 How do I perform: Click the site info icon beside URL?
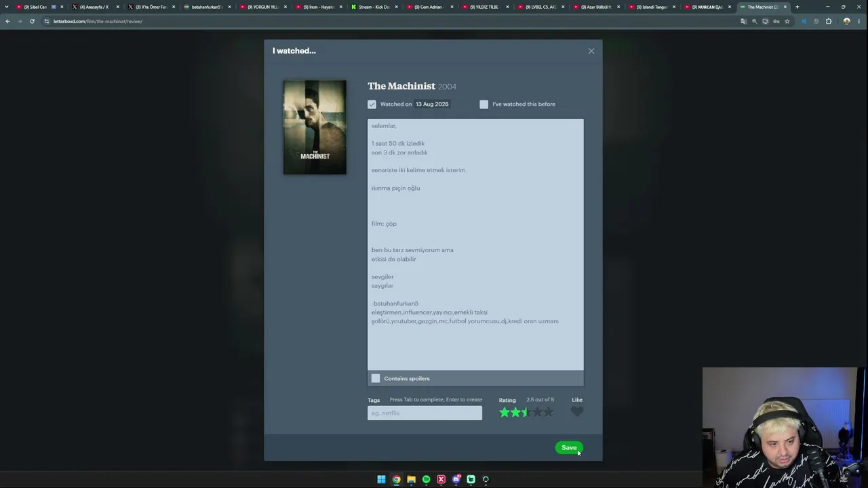click(46, 21)
